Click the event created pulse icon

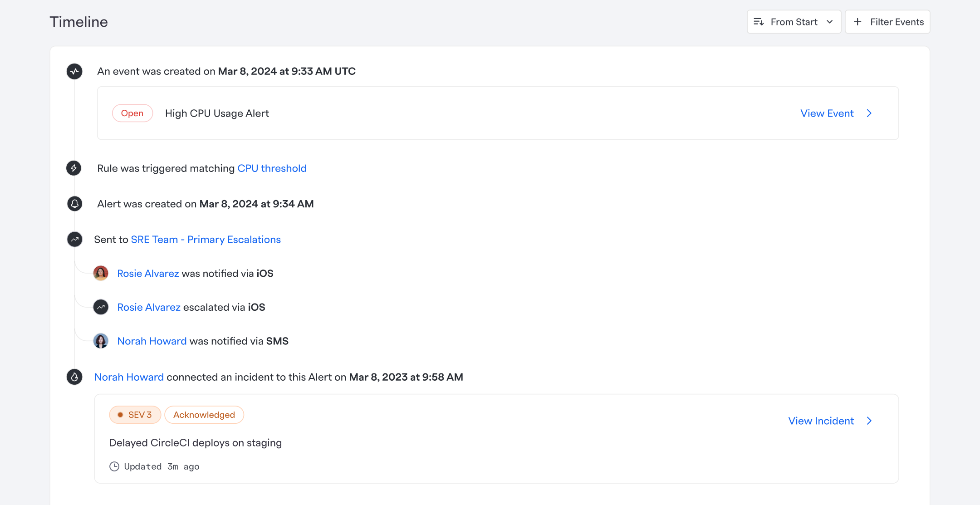[74, 71]
